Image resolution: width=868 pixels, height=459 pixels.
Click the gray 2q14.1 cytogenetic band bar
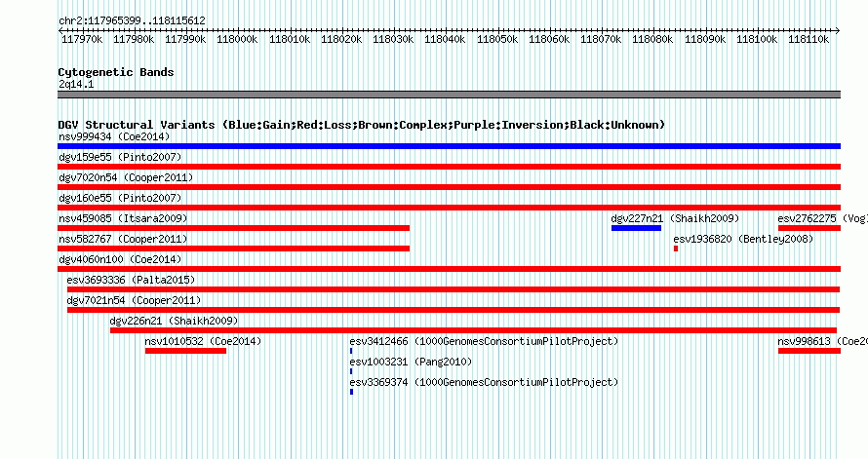(449, 95)
